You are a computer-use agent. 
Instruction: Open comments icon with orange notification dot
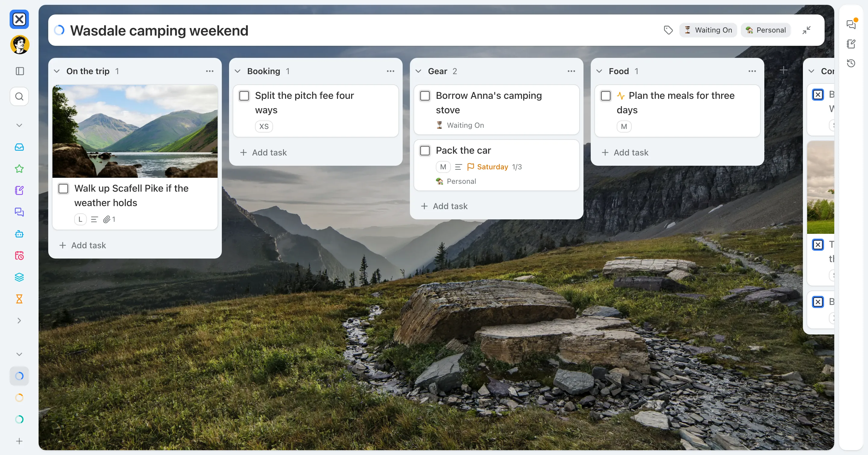click(851, 24)
